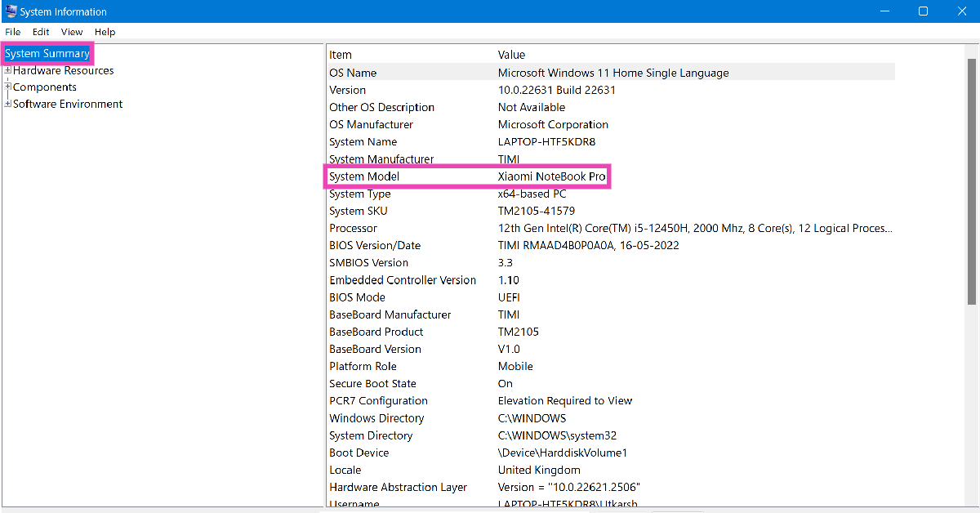
Task: Select the BIOS Version/Date row
Action: [x=375, y=246]
